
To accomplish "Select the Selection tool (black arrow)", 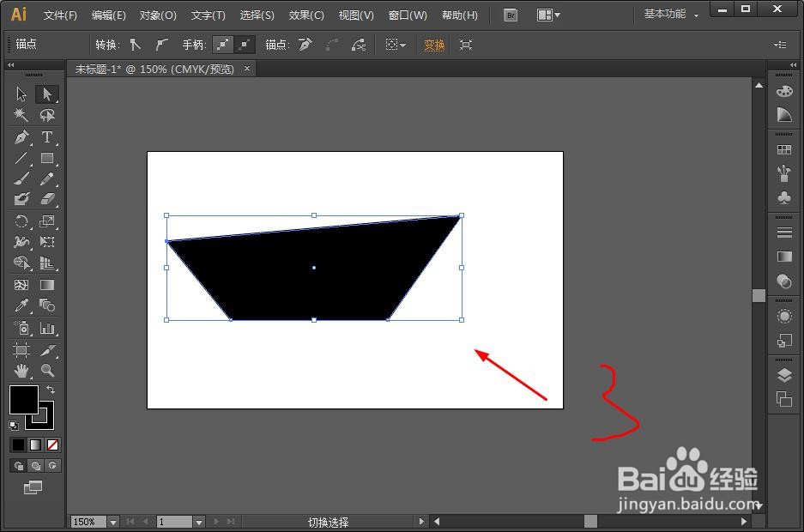I will point(21,94).
